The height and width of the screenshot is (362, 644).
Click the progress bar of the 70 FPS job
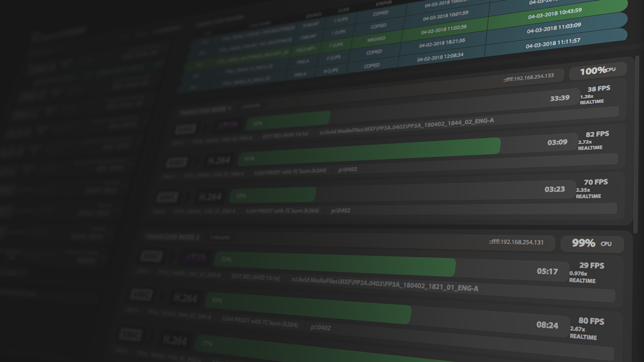coord(402,192)
